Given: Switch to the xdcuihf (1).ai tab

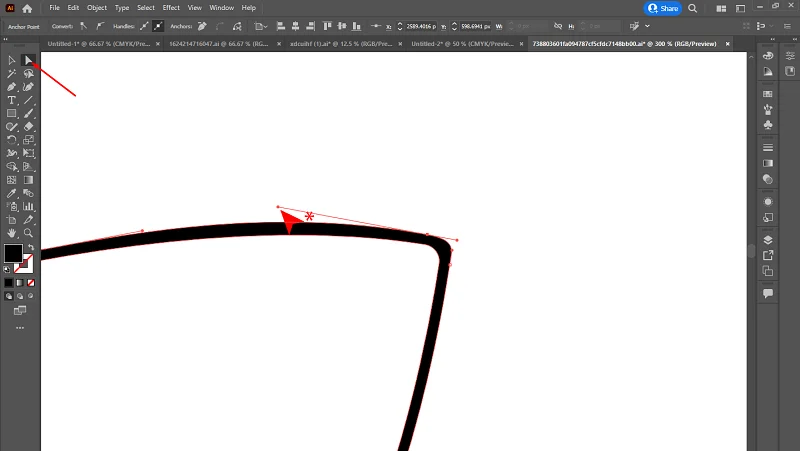Looking at the screenshot, I should (341, 44).
